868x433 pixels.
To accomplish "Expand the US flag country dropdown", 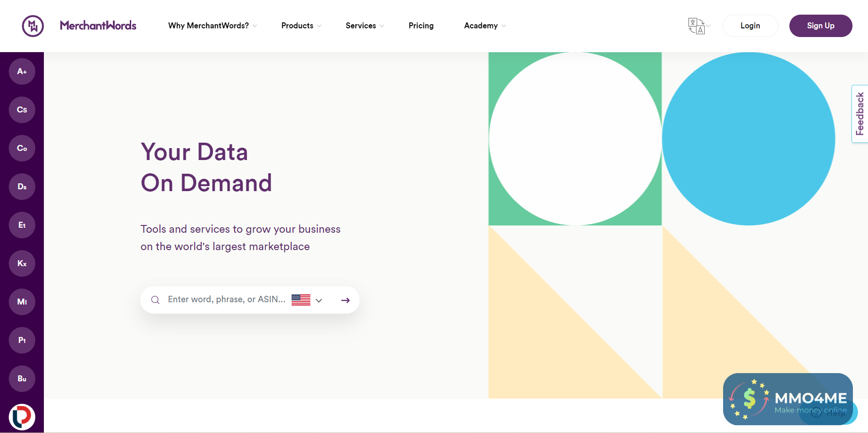I will click(307, 300).
